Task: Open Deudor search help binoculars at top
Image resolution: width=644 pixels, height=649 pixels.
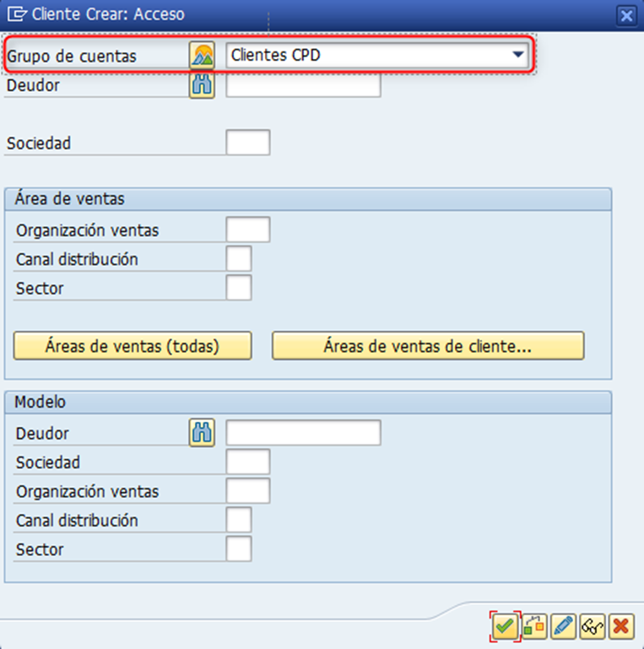Action: click(202, 85)
